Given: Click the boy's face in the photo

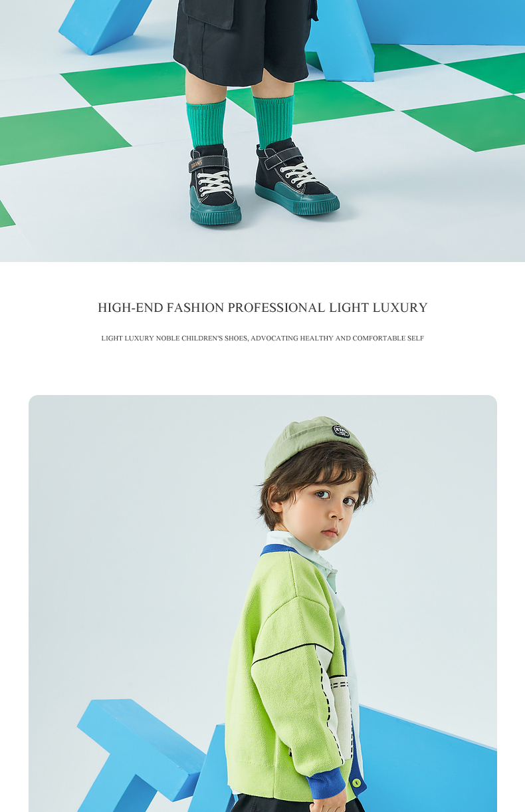Looking at the screenshot, I should click(x=324, y=503).
